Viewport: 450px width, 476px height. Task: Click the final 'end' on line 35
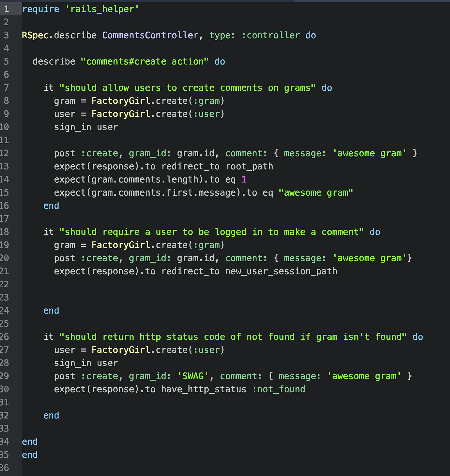pos(30,455)
